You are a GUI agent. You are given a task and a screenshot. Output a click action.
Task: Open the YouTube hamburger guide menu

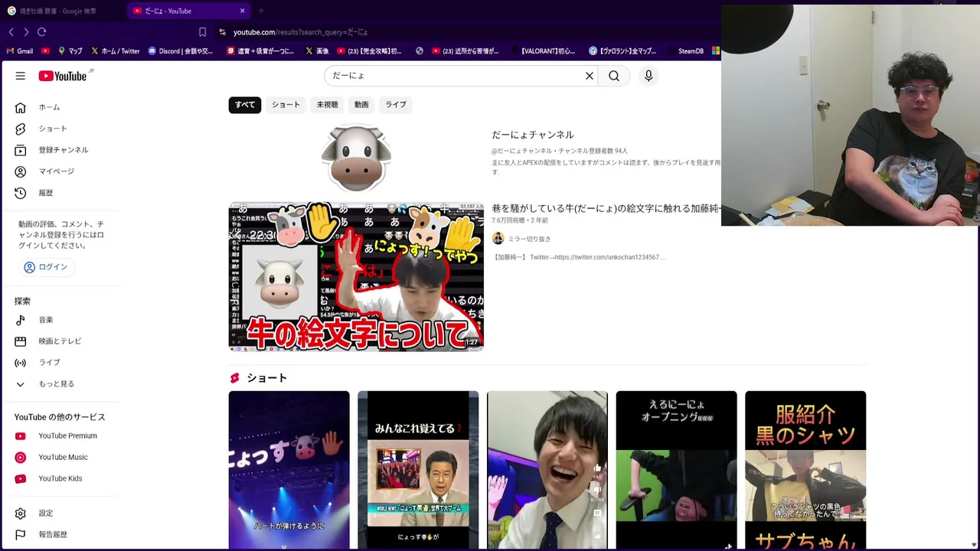pyautogui.click(x=21, y=76)
